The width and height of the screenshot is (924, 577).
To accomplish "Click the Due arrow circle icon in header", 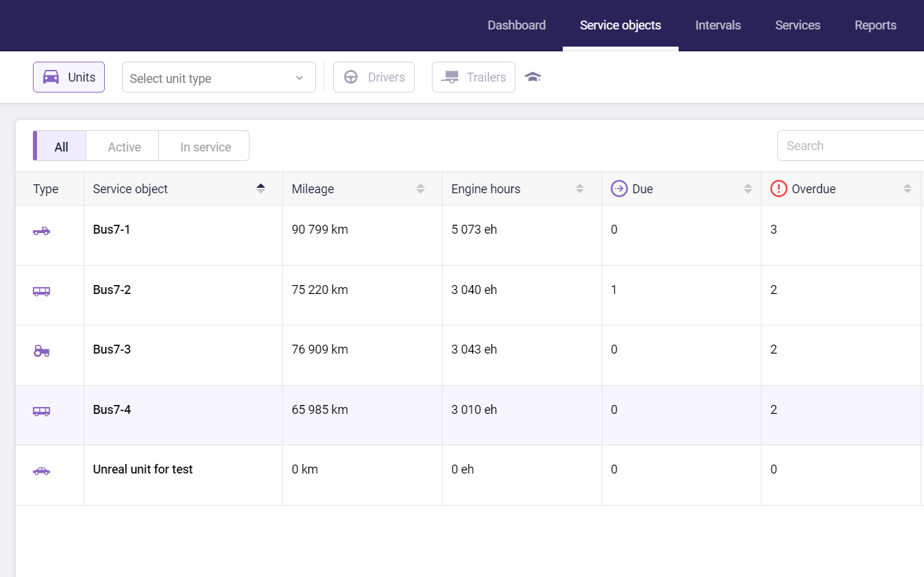I will [x=619, y=188].
